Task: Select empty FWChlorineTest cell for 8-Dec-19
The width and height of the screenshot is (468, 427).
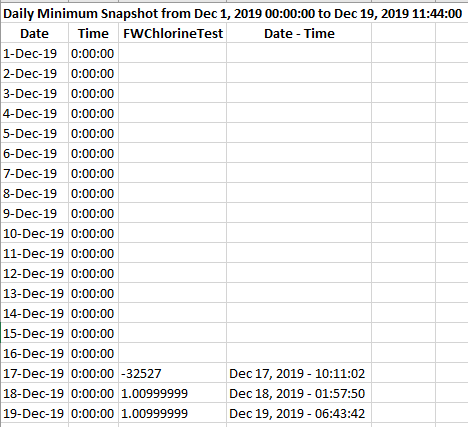Action: pos(173,193)
